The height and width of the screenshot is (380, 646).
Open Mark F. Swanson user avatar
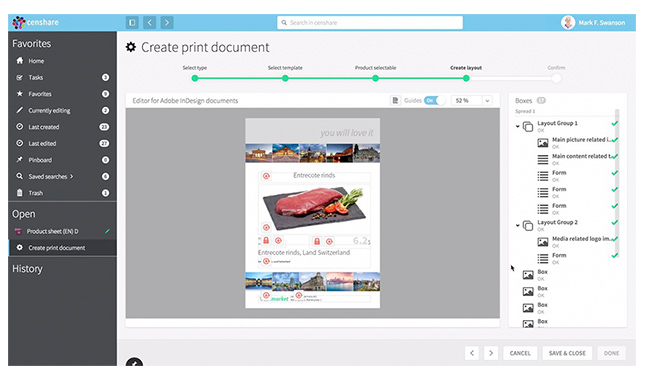point(568,22)
